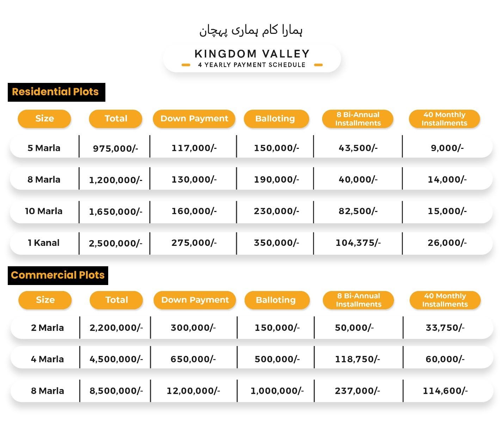Click the Kingdom Valley title text
The image size is (504, 424).
(252, 54)
